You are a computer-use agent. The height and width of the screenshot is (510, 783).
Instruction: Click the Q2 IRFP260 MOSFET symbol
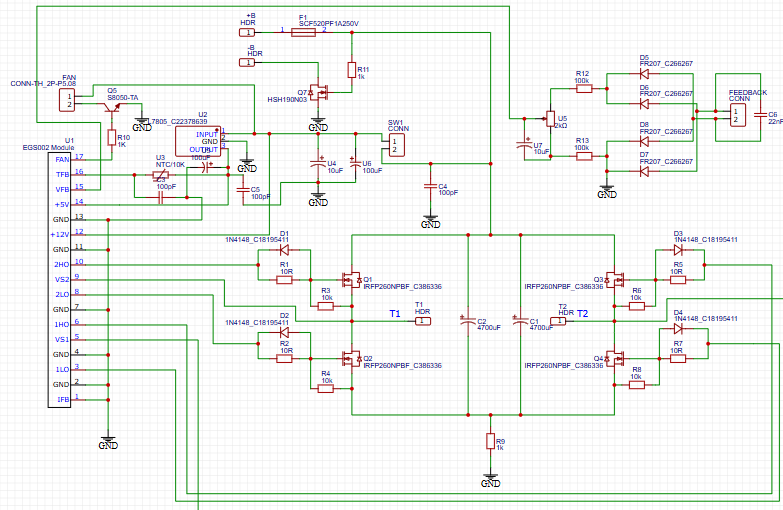click(x=352, y=359)
